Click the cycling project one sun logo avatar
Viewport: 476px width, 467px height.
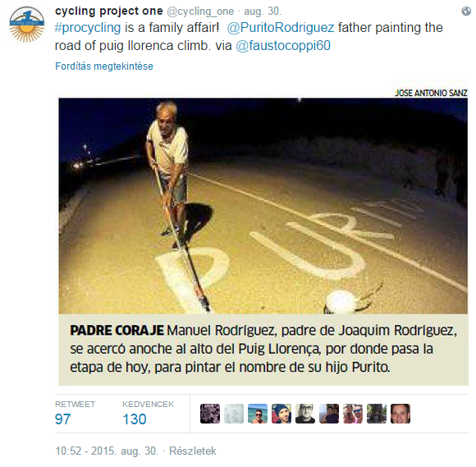coord(27,25)
